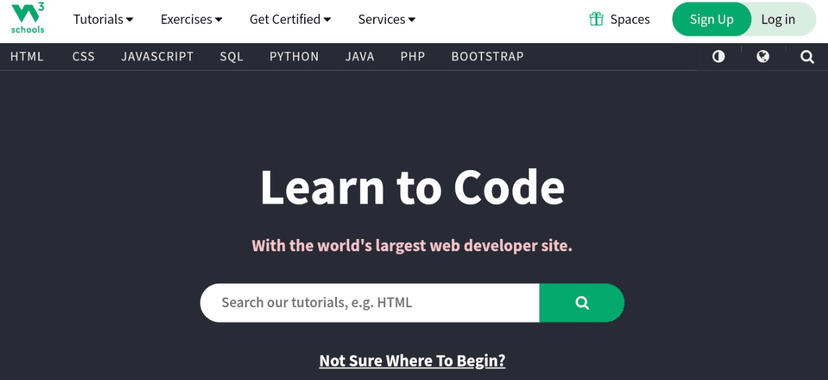
Task: Click the 'Learn to Code' heading
Action: point(412,187)
